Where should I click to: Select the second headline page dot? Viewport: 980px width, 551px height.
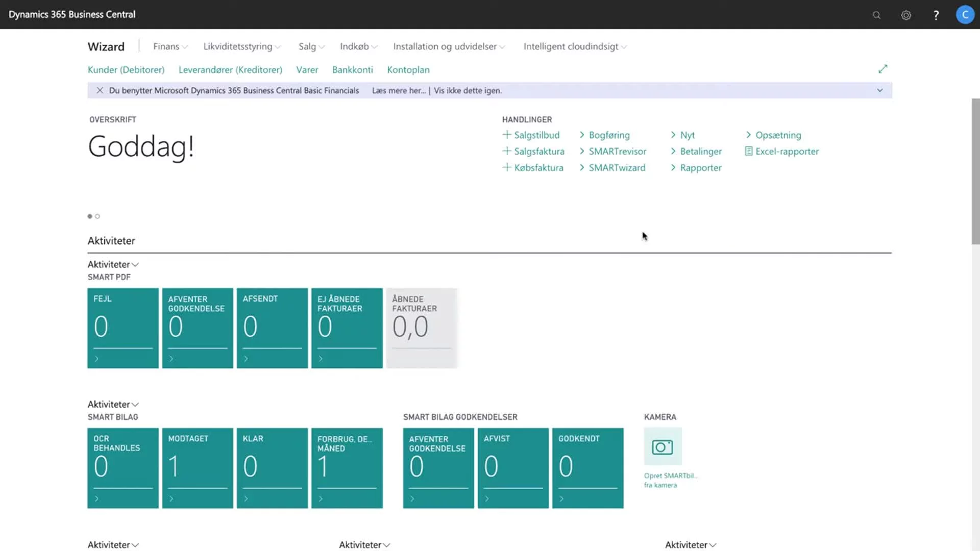coord(97,216)
